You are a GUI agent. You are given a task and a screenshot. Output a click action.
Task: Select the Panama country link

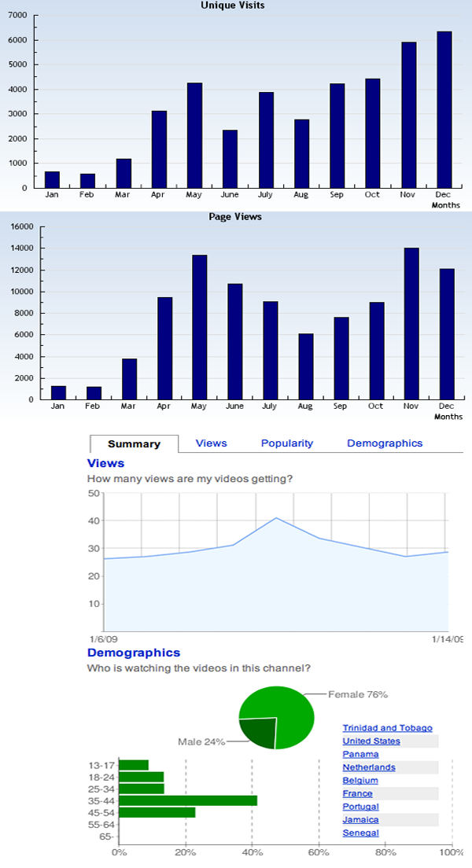click(x=360, y=754)
